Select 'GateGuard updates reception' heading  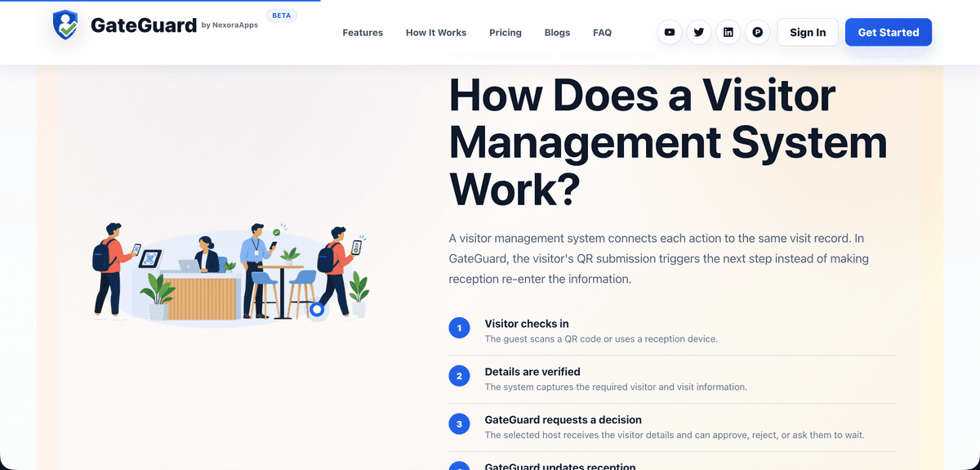pyautogui.click(x=560, y=467)
